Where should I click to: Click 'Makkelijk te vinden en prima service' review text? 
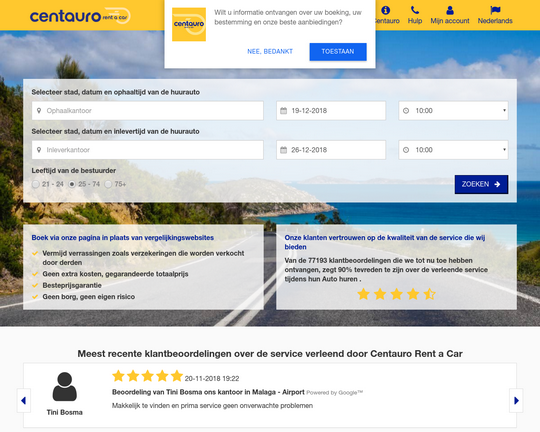(212, 405)
